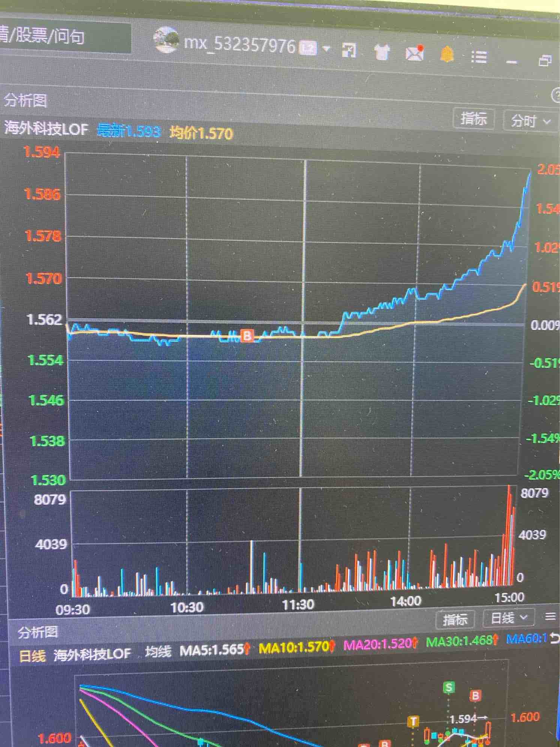Open the main list menu icon

coord(479,57)
